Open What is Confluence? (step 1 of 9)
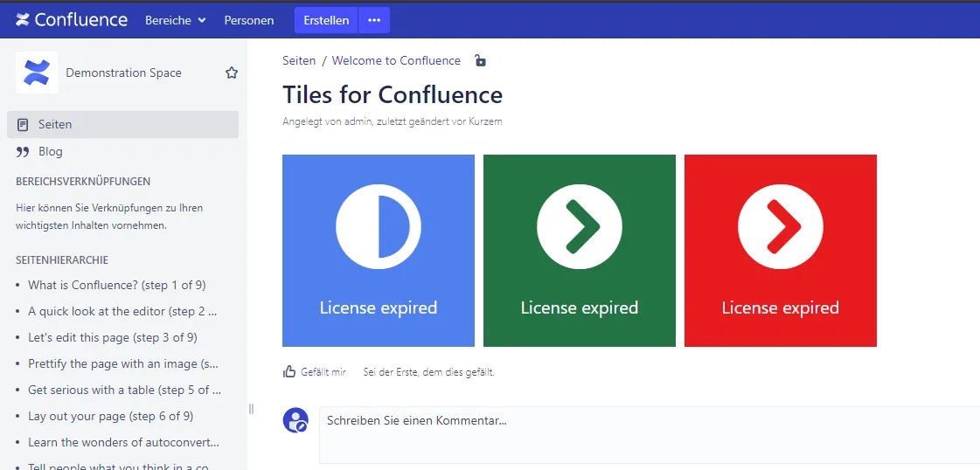This screenshot has height=470, width=980. pyautogui.click(x=117, y=286)
